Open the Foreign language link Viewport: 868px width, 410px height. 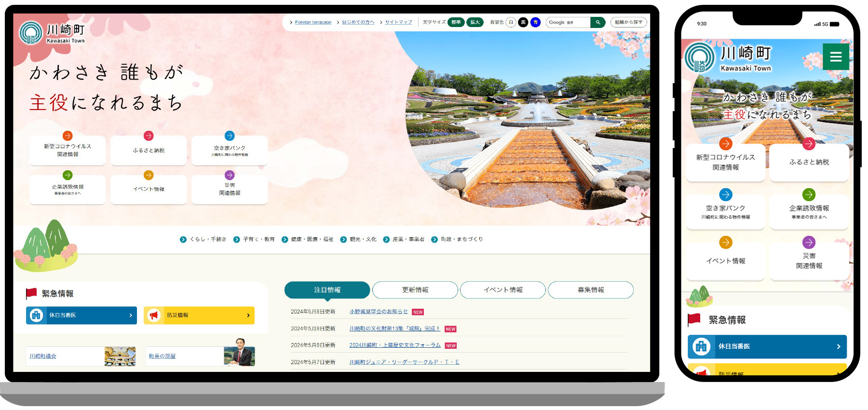[x=313, y=22]
